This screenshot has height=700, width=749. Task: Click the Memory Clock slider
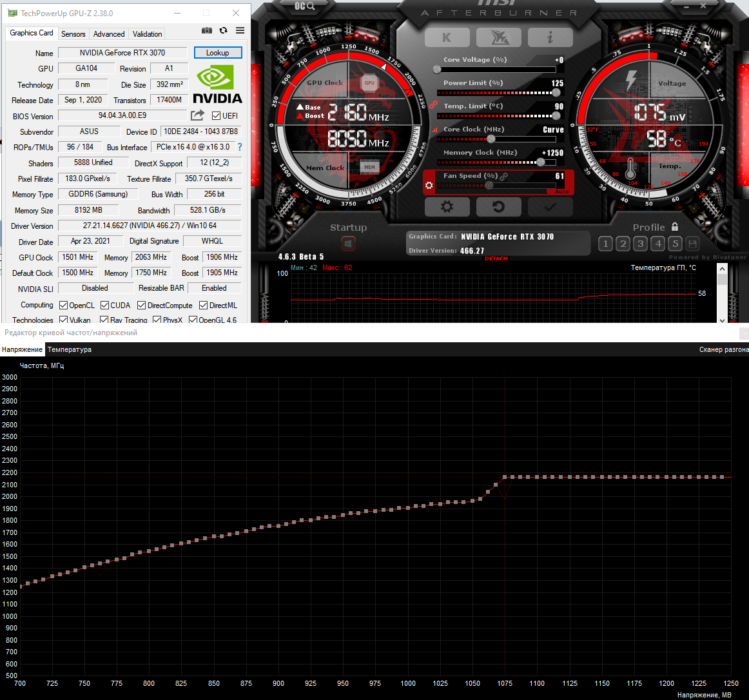(497, 162)
